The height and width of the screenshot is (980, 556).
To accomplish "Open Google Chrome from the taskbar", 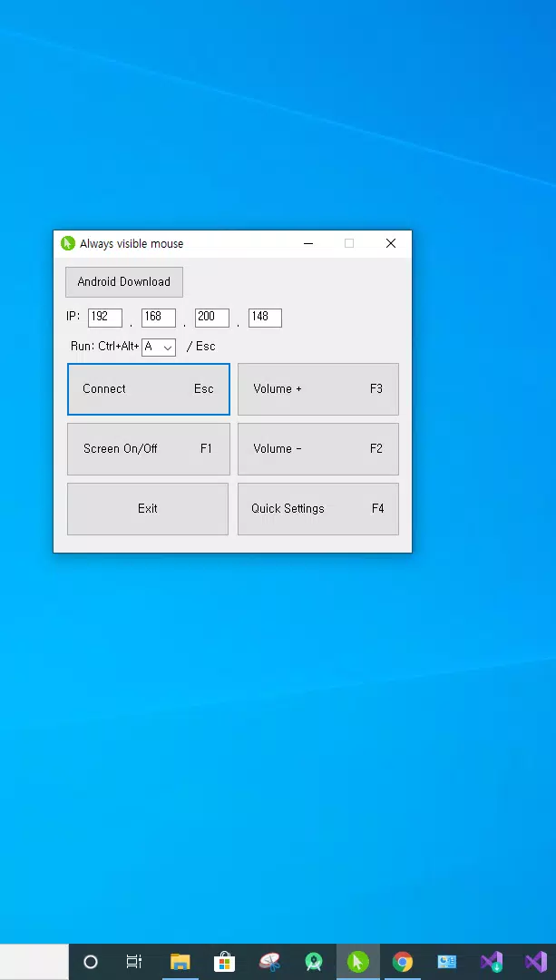I will click(x=403, y=962).
